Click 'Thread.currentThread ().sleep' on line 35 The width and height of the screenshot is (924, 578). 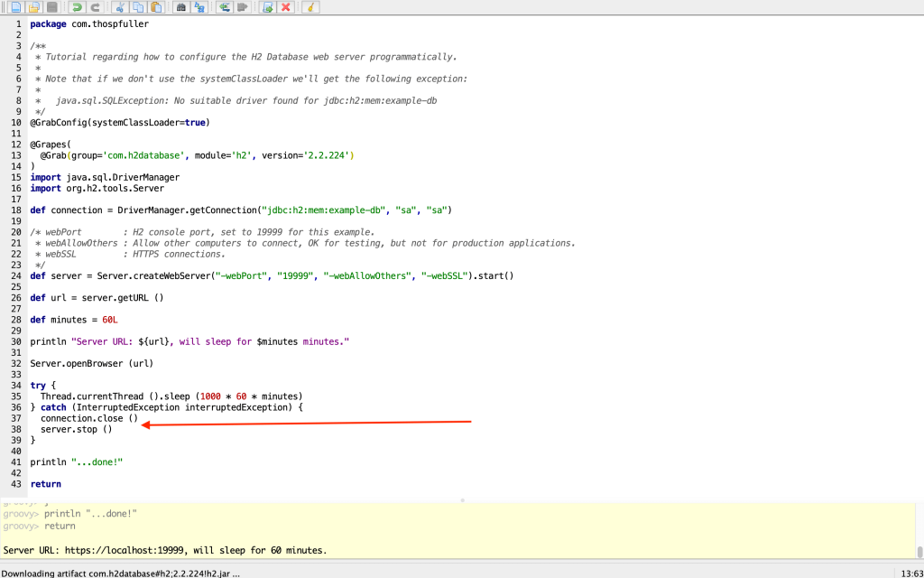115,396
